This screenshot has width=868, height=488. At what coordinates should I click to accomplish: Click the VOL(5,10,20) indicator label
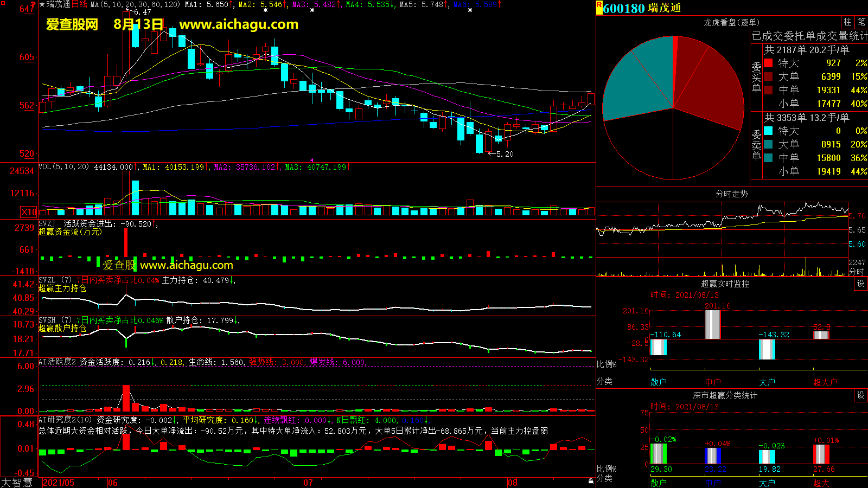pyautogui.click(x=63, y=167)
